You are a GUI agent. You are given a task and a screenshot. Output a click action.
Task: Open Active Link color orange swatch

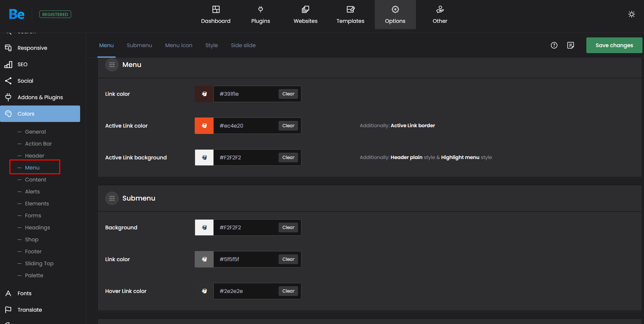[204, 126]
